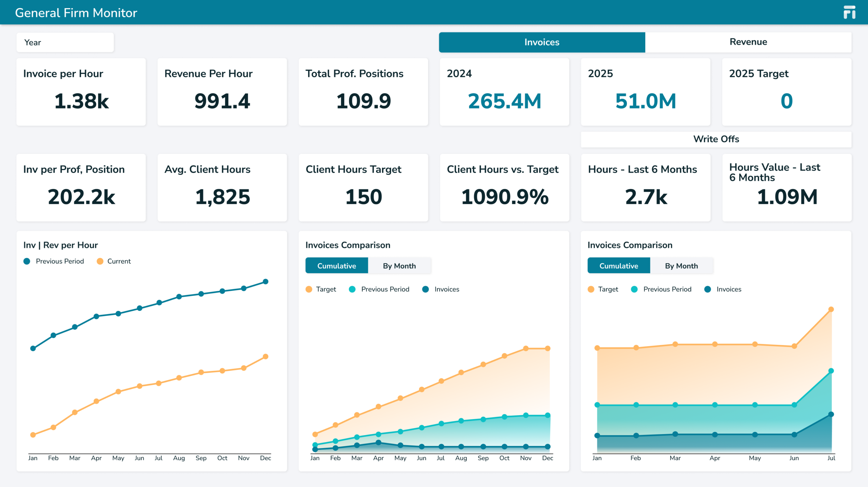Open the Client Hours vs. Target card
The width and height of the screenshot is (868, 487).
(x=504, y=188)
